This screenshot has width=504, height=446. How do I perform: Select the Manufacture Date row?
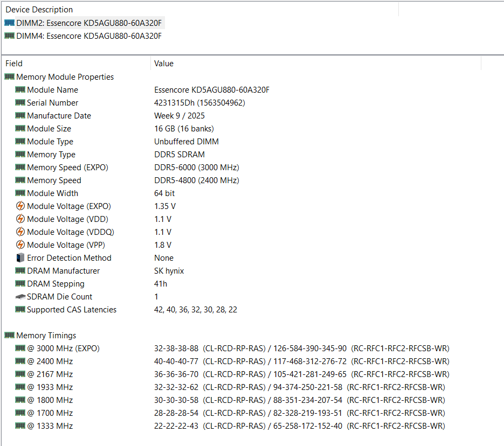(x=59, y=116)
